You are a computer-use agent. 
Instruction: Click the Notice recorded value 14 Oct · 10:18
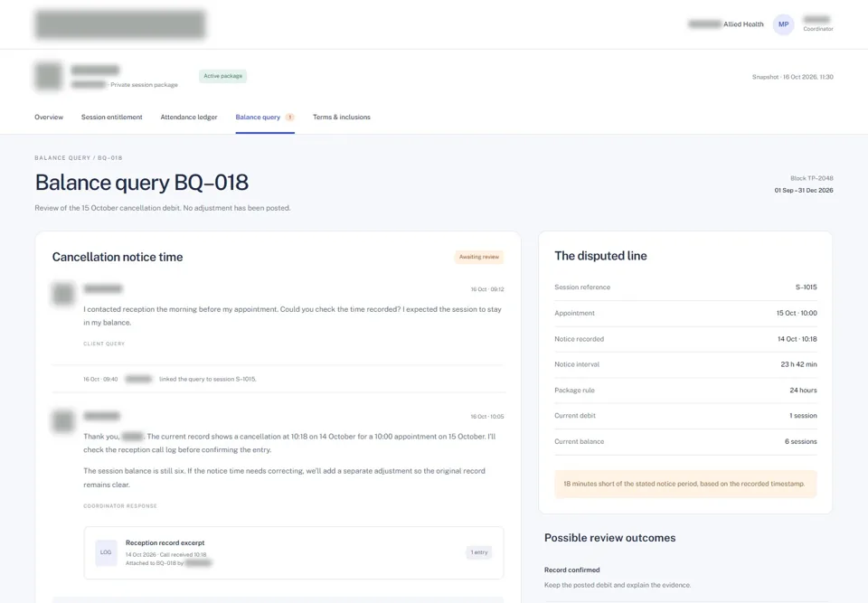tap(797, 339)
